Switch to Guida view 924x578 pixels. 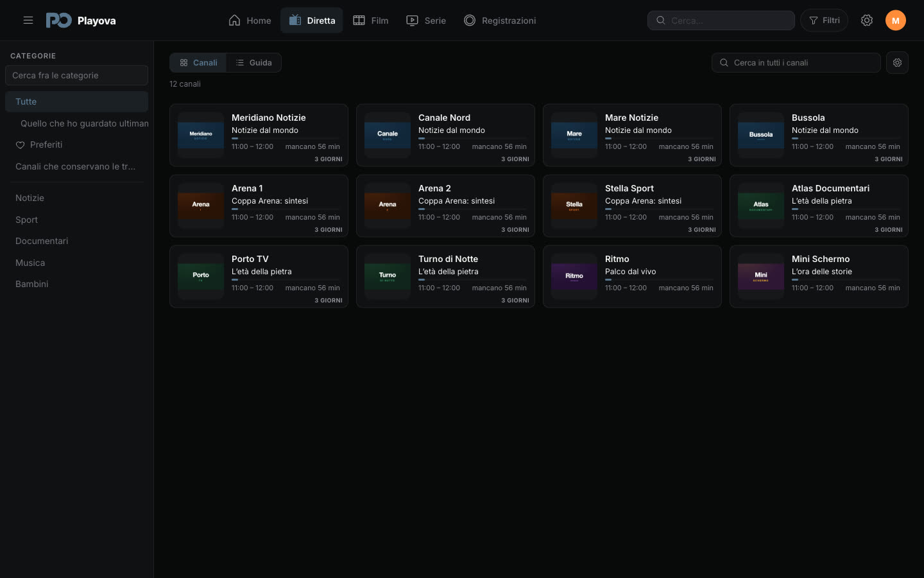click(x=253, y=63)
